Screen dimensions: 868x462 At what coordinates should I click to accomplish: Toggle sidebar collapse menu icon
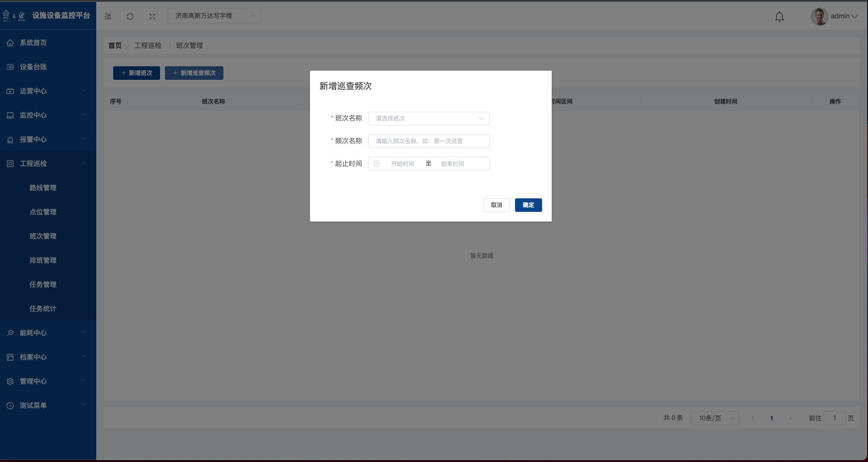pyautogui.click(x=108, y=16)
